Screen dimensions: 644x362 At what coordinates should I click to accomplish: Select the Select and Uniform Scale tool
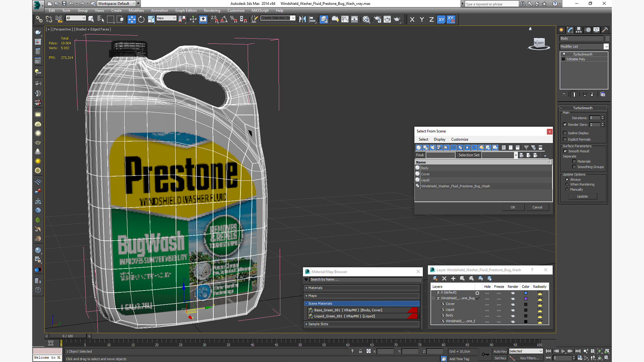151,19
